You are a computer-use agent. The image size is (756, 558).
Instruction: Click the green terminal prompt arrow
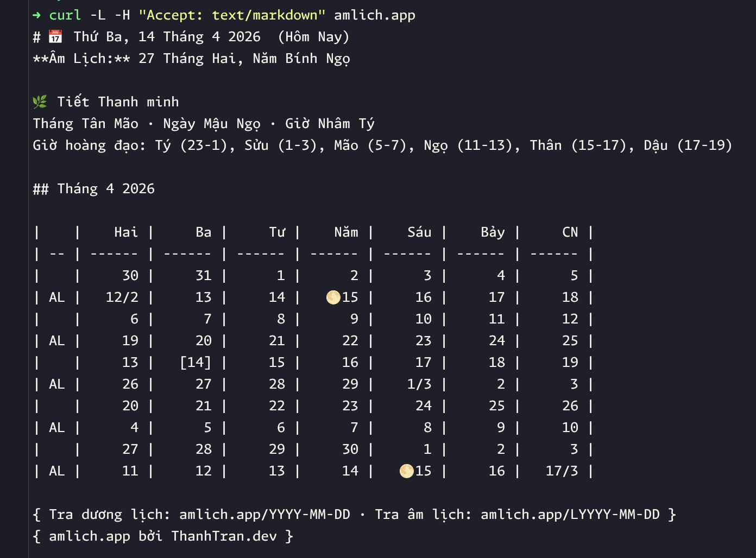coord(36,15)
